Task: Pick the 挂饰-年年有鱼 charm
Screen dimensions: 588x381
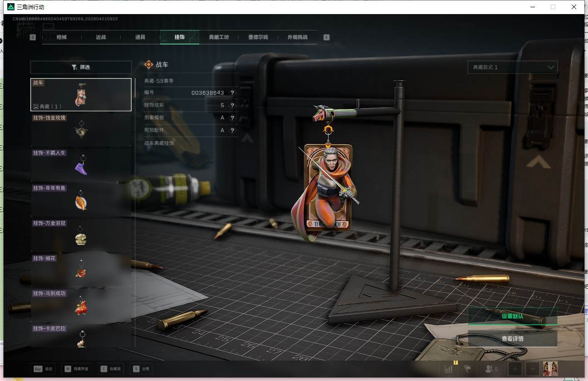Action: tap(81, 200)
